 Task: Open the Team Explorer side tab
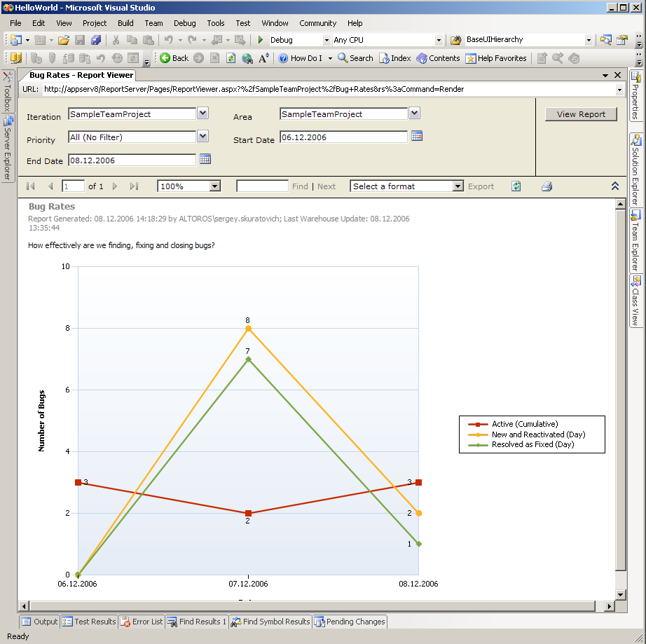point(635,240)
